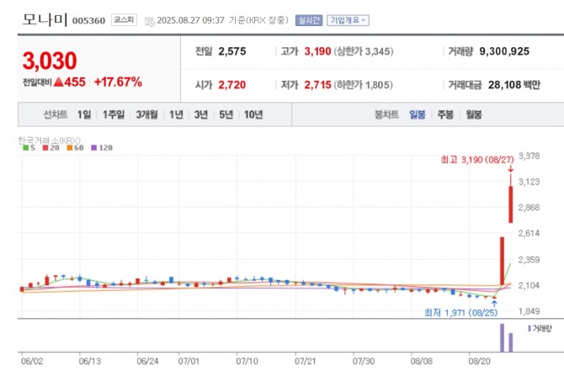Viewport: 564px width, 392px height.
Task: Click the high price value 3,190 in table
Action: pyautogui.click(x=317, y=51)
